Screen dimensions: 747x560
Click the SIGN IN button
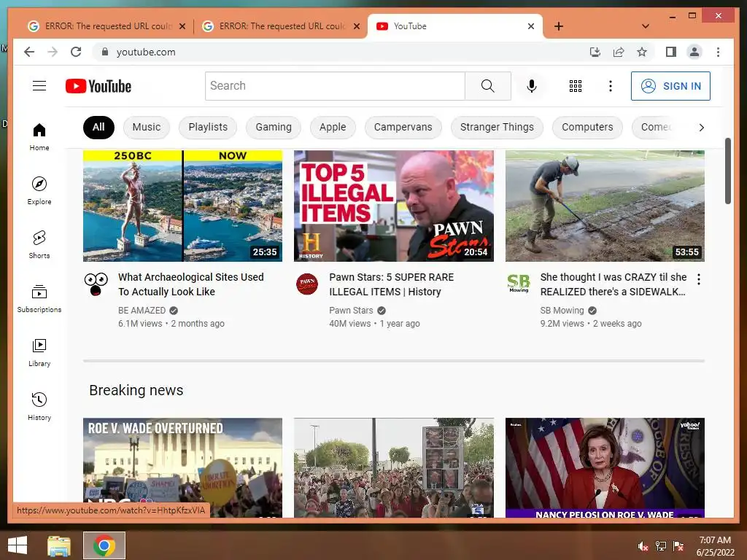(x=670, y=86)
